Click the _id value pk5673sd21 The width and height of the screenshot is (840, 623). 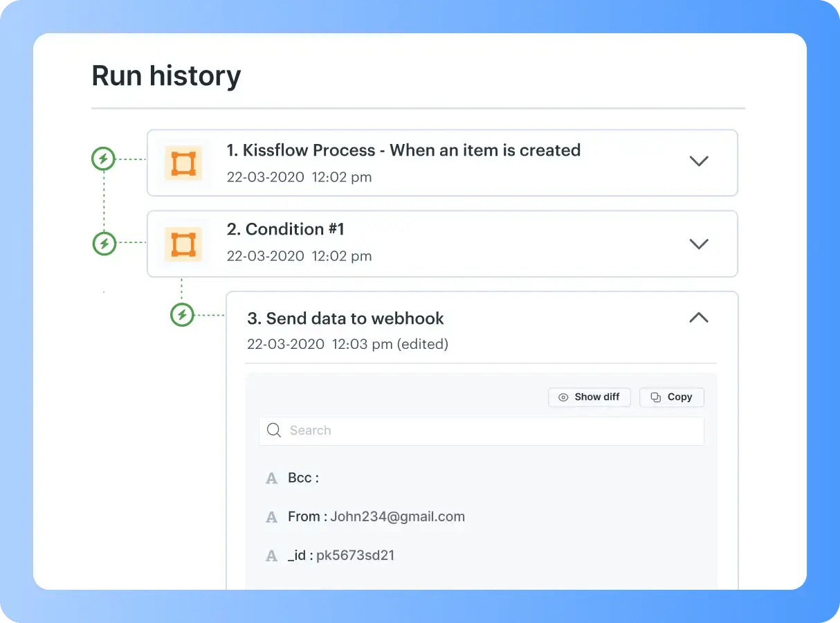pyautogui.click(x=356, y=555)
